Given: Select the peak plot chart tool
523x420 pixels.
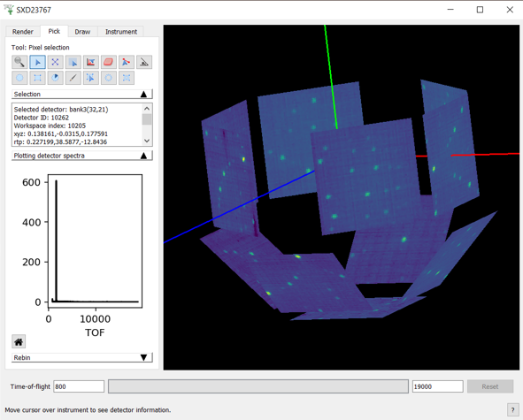Looking at the screenshot, I should 91,62.
